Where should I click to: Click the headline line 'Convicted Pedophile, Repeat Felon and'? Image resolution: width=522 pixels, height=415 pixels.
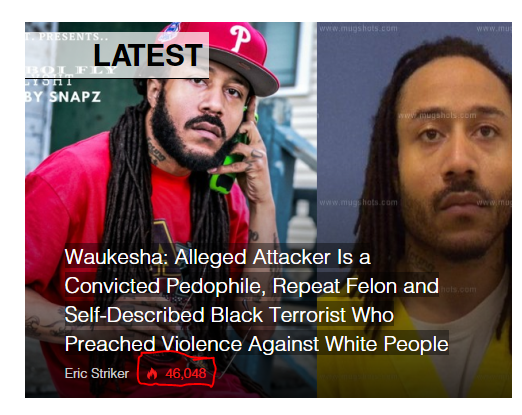pos(252,286)
